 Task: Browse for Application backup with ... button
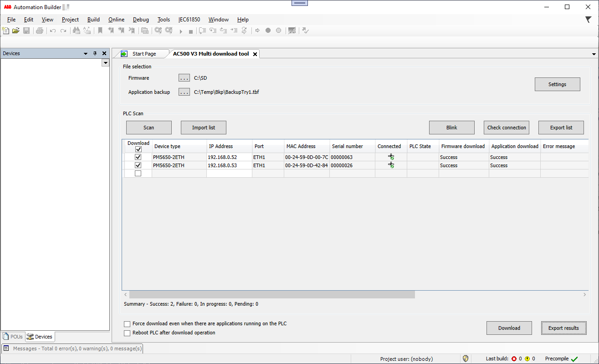coord(184,92)
